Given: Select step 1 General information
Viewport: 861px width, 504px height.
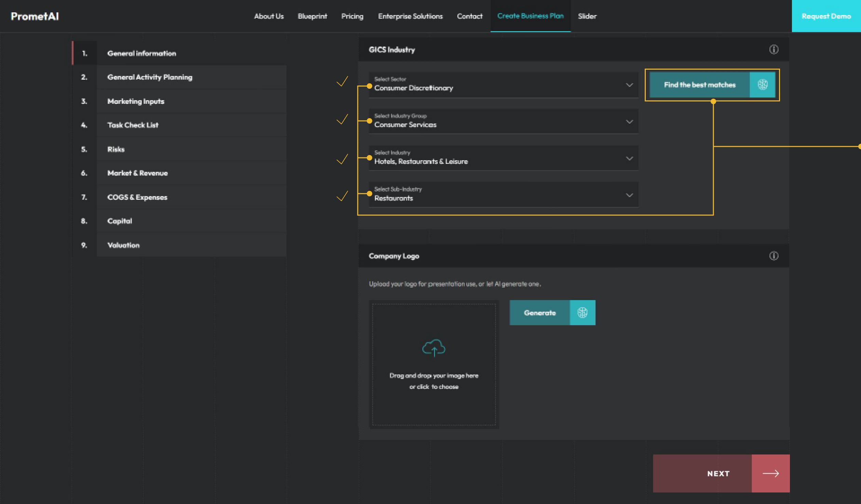Looking at the screenshot, I should point(179,53).
